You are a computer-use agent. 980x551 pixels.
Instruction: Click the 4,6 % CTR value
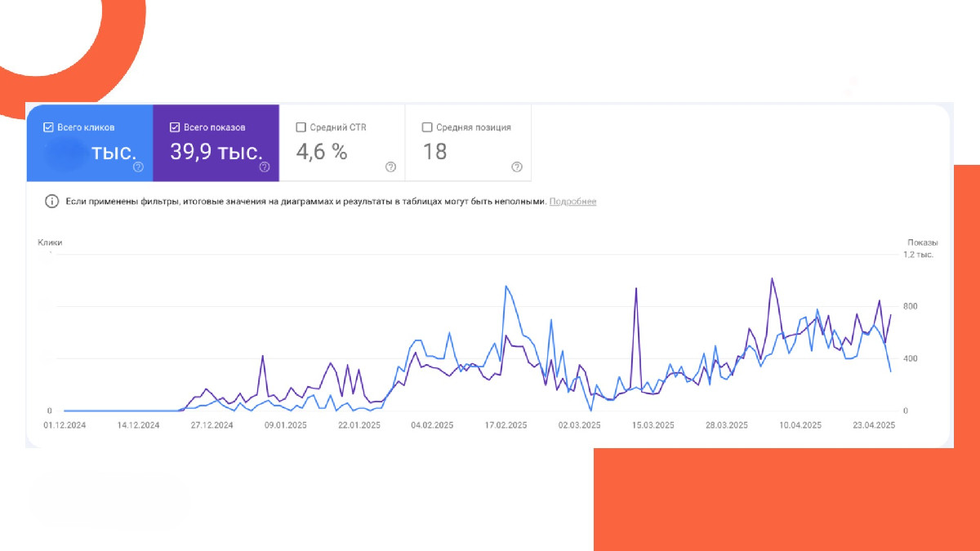(x=322, y=152)
